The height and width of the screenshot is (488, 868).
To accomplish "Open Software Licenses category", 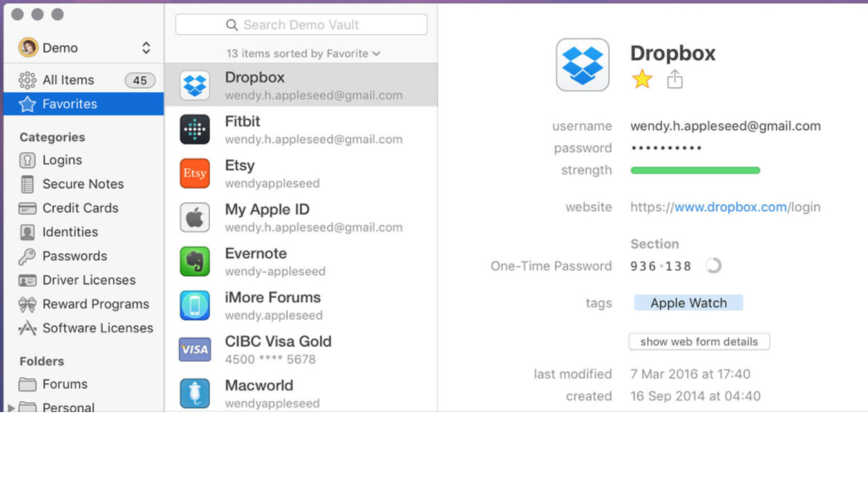I will [x=98, y=328].
